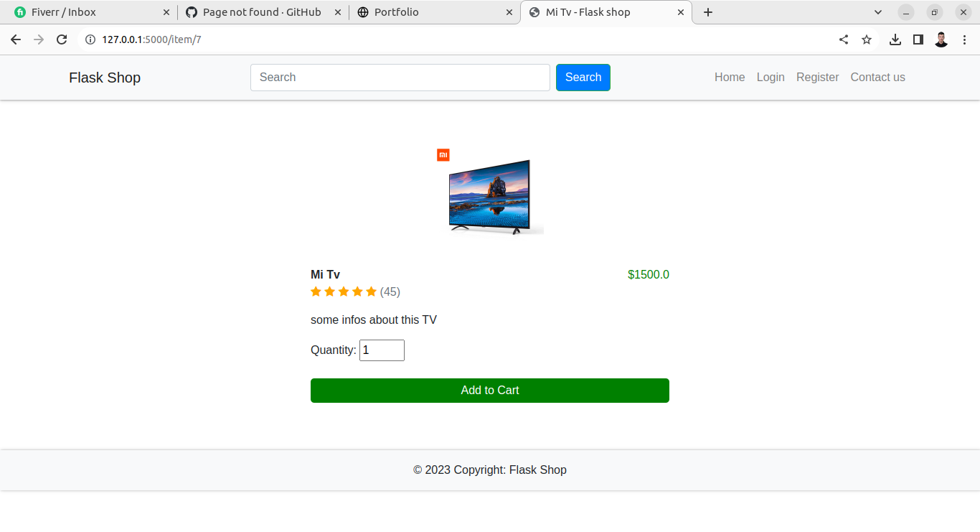
Task: Bookmark this page with the star icon
Action: coord(867,39)
